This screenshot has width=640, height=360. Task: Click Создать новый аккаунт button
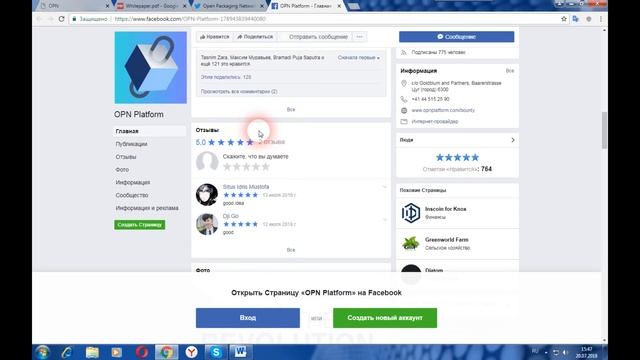pos(385,318)
